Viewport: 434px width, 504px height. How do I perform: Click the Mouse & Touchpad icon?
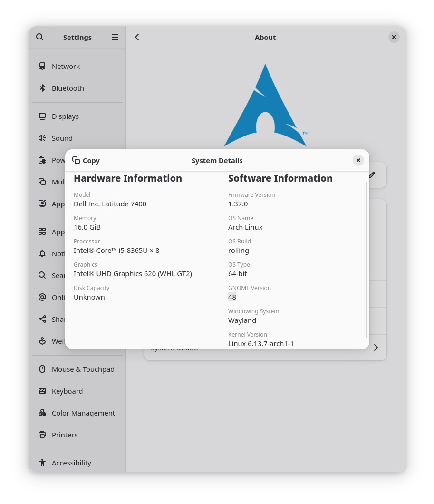[x=42, y=369]
